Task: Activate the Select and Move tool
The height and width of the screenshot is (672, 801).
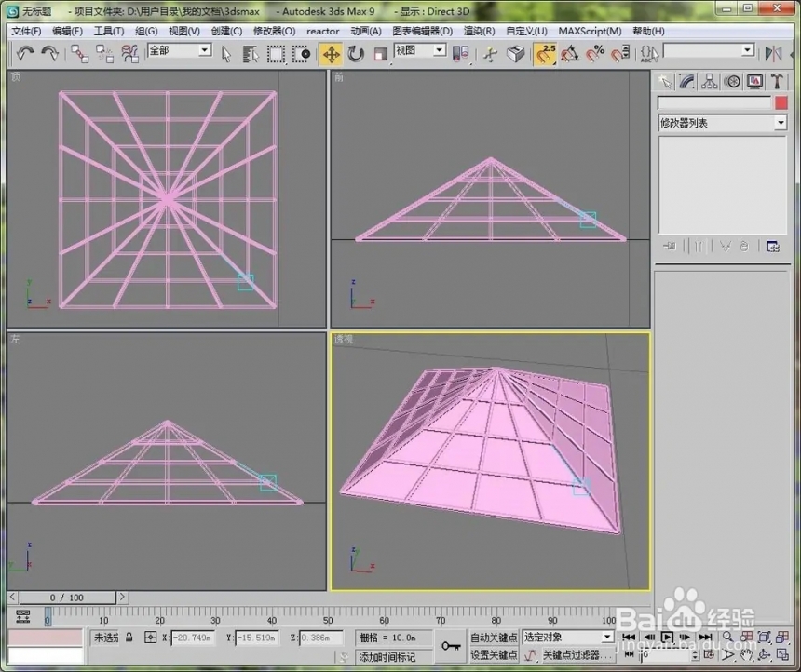Action: coord(331,54)
